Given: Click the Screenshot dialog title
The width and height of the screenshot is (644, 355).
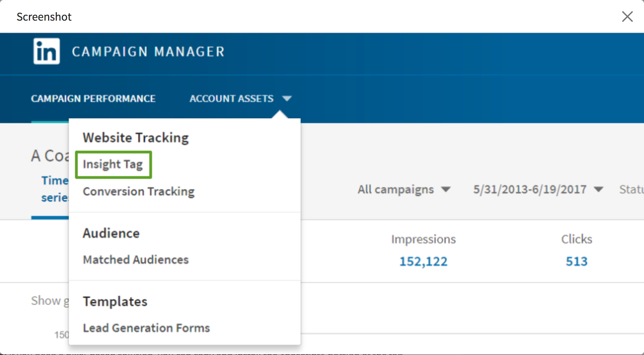Looking at the screenshot, I should [44, 17].
